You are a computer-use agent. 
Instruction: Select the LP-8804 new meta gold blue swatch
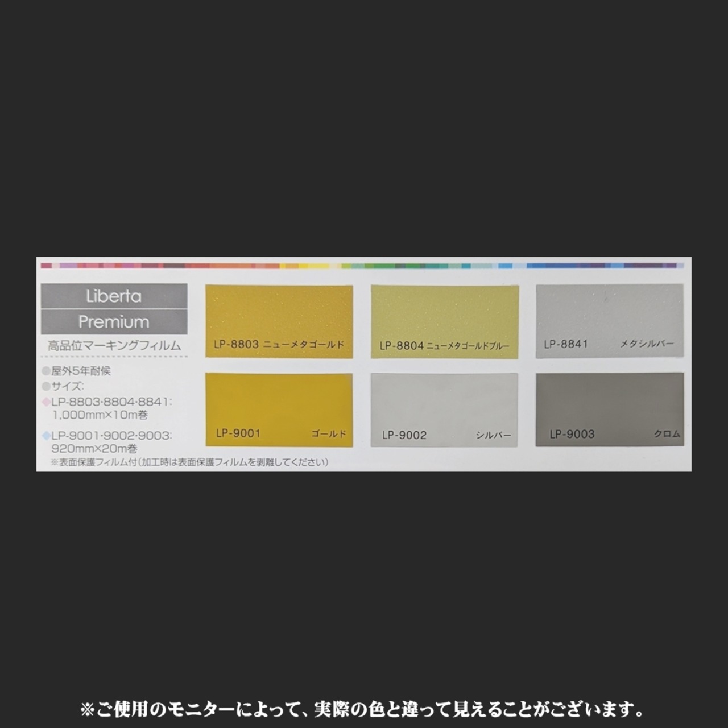click(x=445, y=321)
